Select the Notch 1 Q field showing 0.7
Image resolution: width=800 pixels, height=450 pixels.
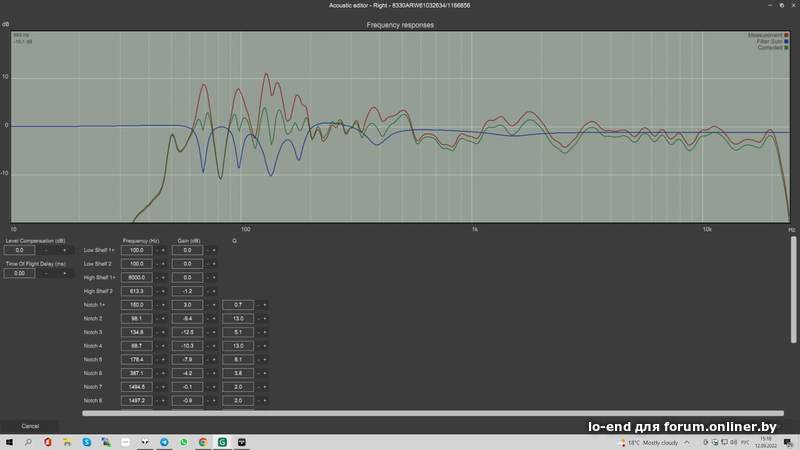(x=238, y=305)
